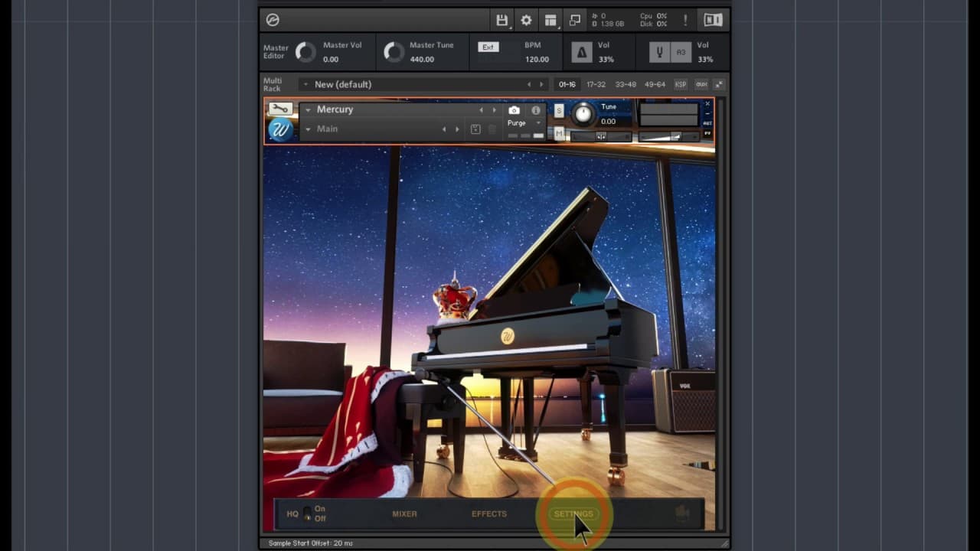Adjust the Master Tune knob

pos(394,52)
